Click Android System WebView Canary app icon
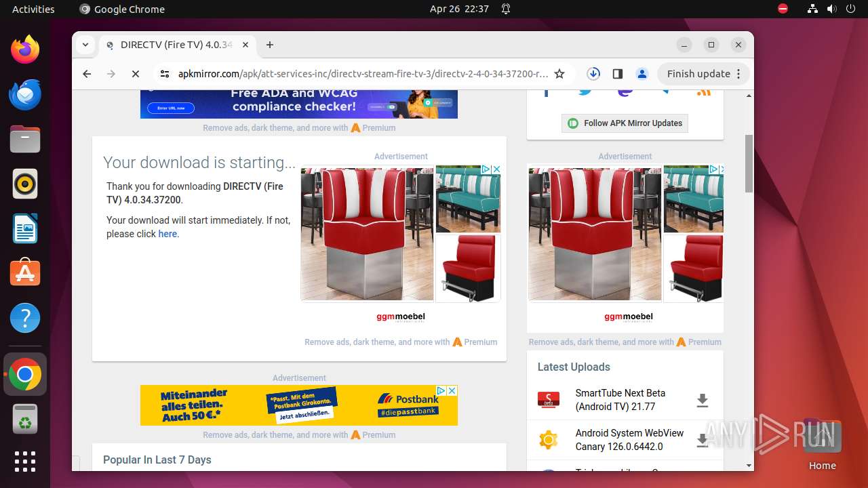The width and height of the screenshot is (868, 488). pos(548,440)
